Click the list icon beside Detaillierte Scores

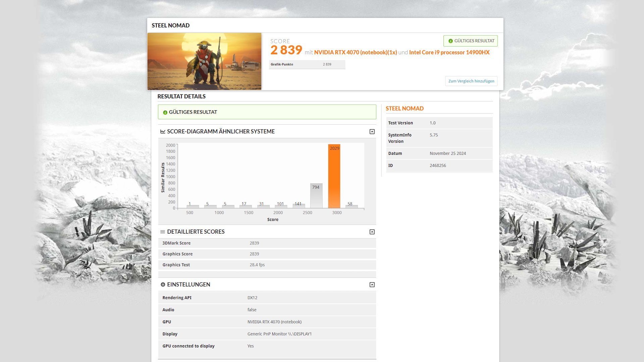pos(163,232)
